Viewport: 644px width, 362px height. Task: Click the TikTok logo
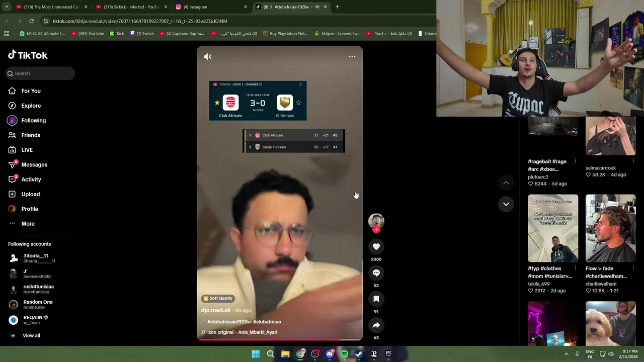[28, 55]
